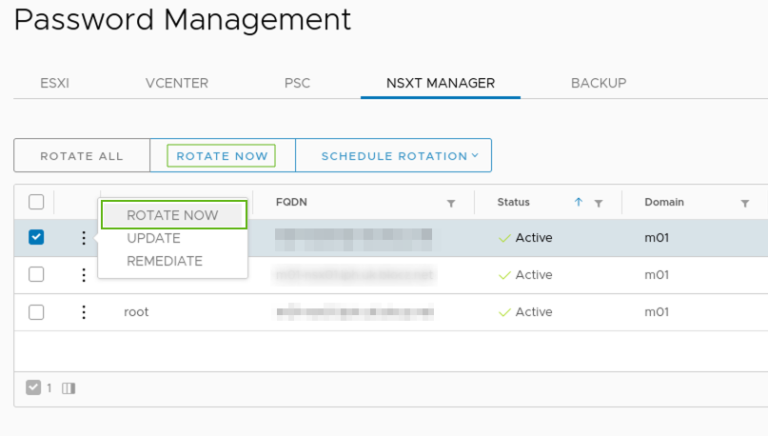Click the Status column filter icon
768x436 pixels.
[598, 203]
